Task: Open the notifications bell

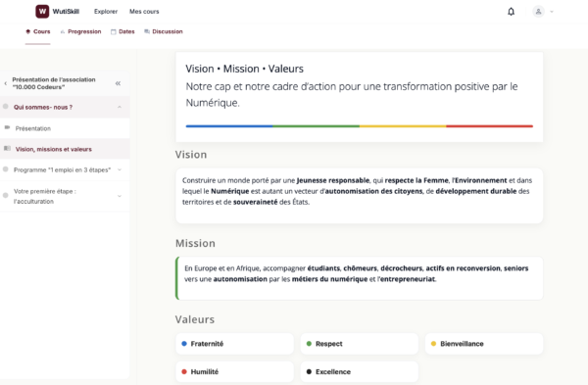Action: 511,12
